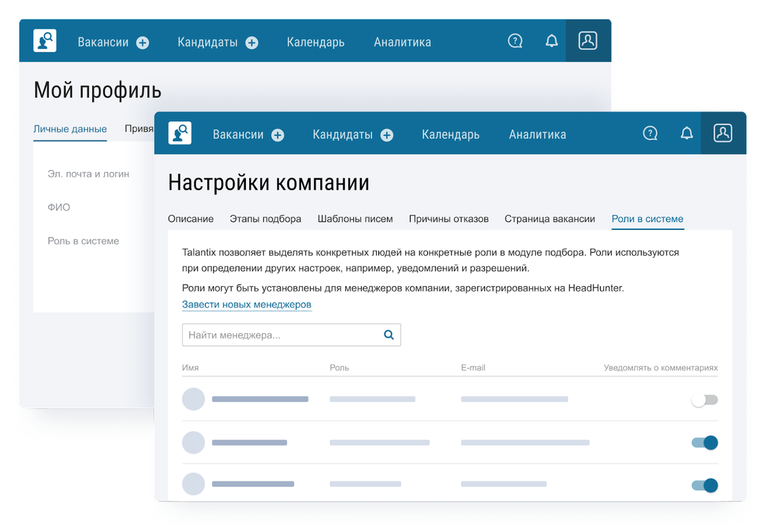Disable comment notifications for the second manager

[705, 442]
